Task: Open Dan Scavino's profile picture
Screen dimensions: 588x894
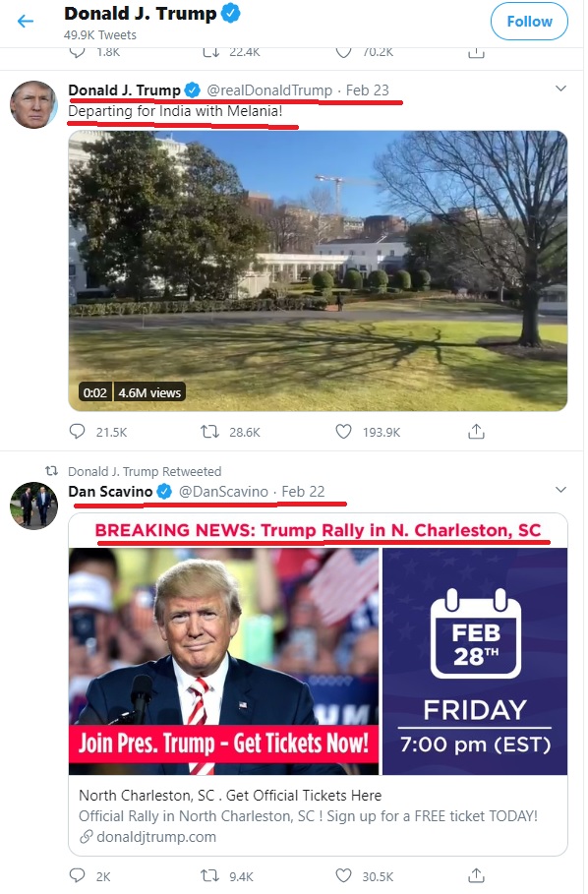Action: [33, 506]
